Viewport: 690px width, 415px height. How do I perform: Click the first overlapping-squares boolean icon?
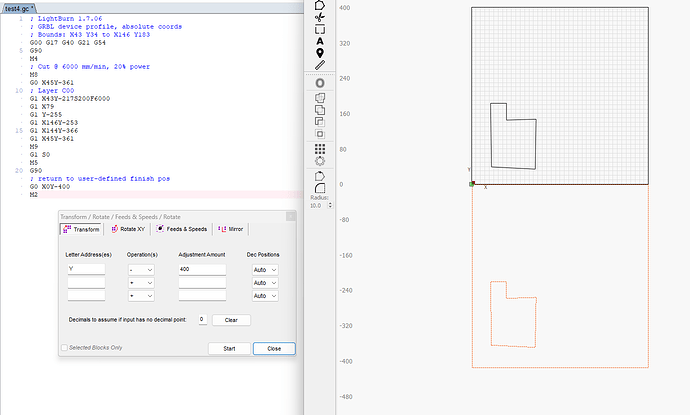coord(320,98)
